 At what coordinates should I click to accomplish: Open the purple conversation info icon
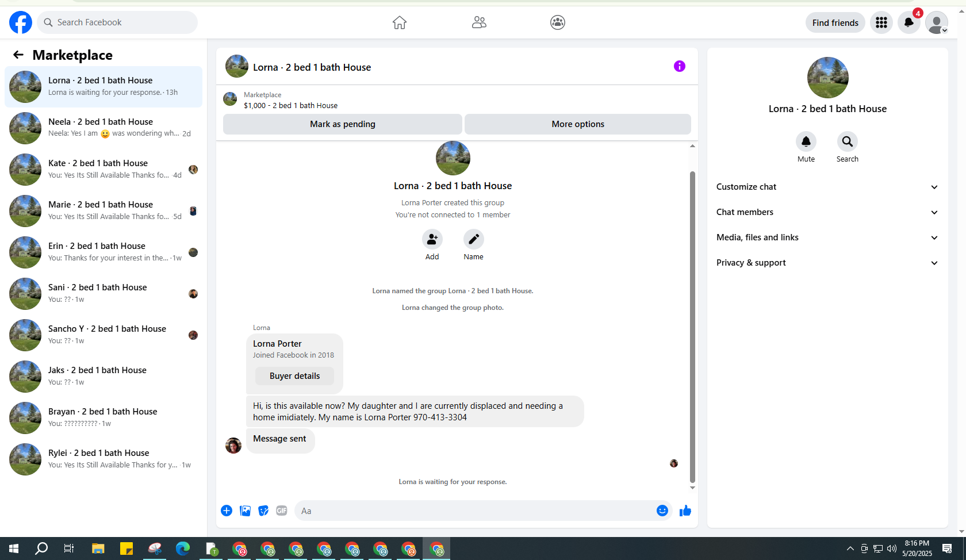coord(680,66)
